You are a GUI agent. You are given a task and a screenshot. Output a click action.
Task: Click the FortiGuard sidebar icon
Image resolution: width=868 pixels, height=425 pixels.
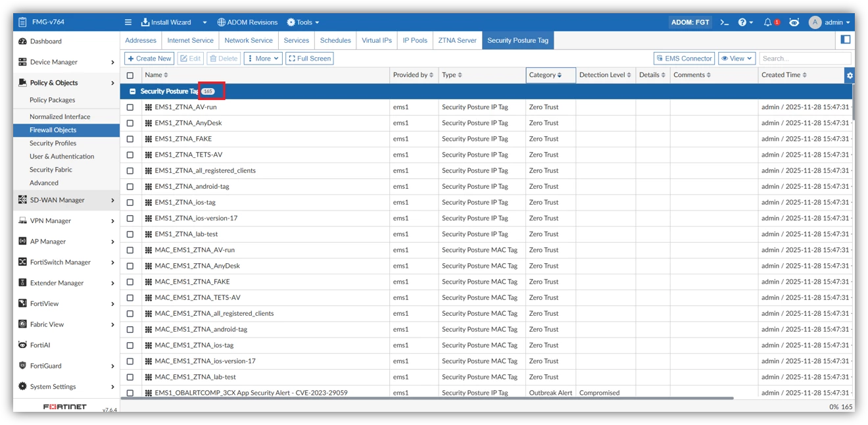coord(22,366)
